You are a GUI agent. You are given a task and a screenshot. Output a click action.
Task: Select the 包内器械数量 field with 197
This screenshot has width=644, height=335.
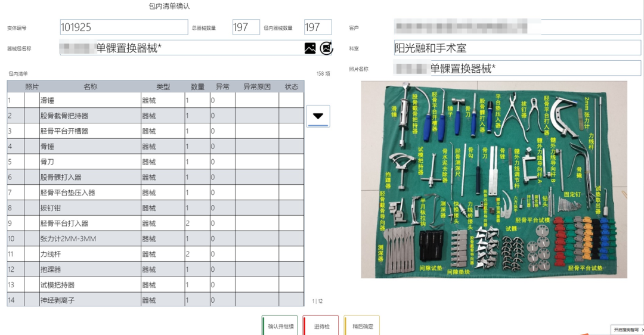(318, 27)
